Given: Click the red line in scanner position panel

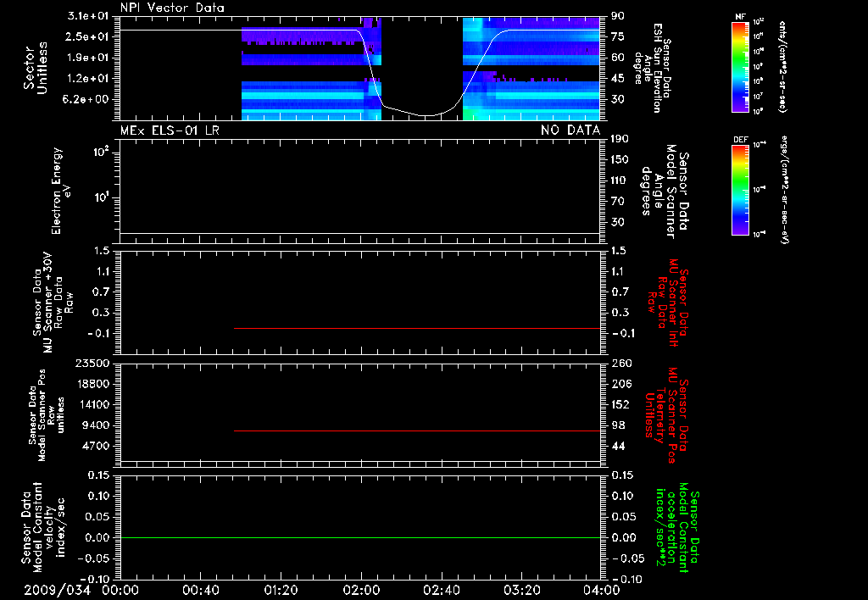Looking at the screenshot, I should [417, 431].
